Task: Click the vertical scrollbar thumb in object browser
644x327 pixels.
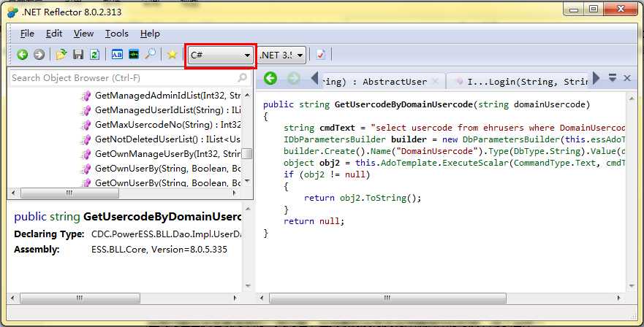Action: [x=247, y=154]
